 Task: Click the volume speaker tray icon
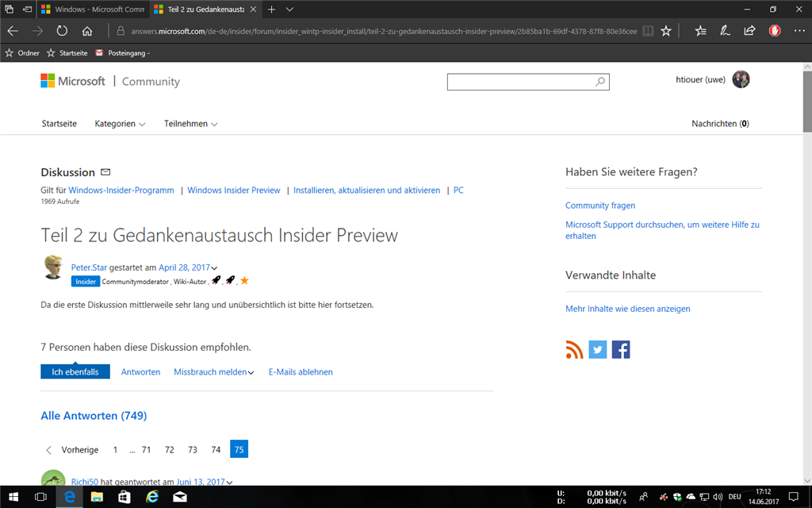718,497
